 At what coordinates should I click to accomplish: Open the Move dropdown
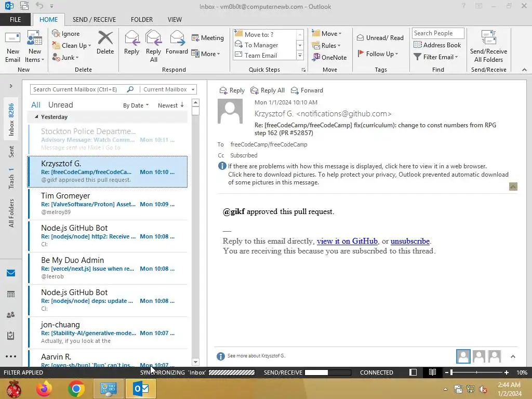(326, 34)
